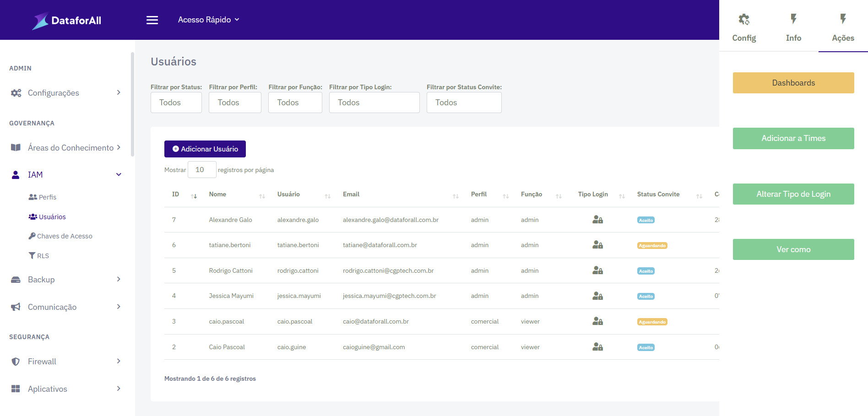Switch to the Info tab
Image resolution: width=868 pixels, height=416 pixels.
(793, 27)
